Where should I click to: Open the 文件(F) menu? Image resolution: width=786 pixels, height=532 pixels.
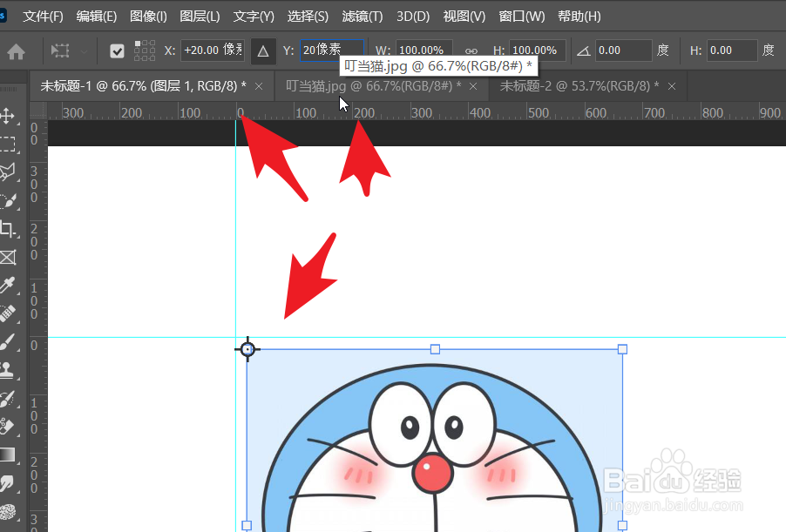click(x=43, y=17)
